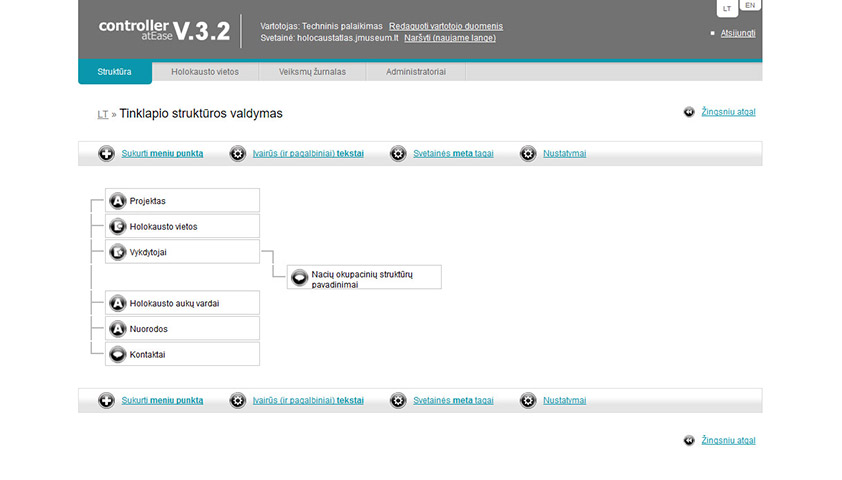This screenshot has width=842, height=480.
Task: Click top Žingsniu atgal link
Action: pyautogui.click(x=728, y=112)
